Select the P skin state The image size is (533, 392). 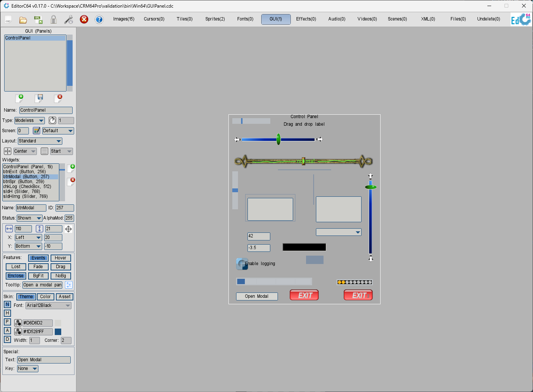[7, 322]
